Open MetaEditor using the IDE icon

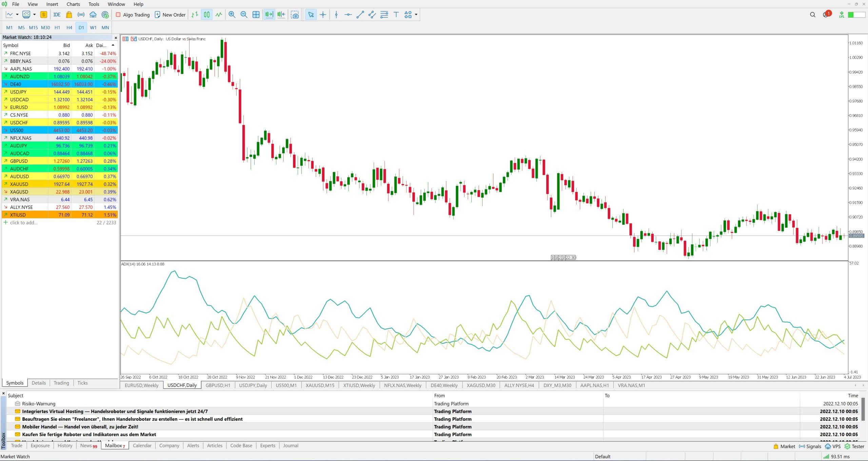coord(56,15)
